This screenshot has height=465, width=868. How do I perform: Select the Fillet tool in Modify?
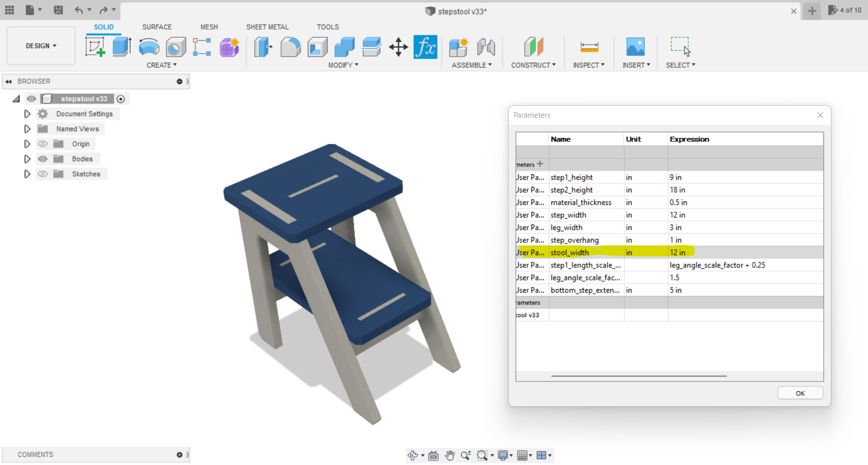[x=291, y=47]
